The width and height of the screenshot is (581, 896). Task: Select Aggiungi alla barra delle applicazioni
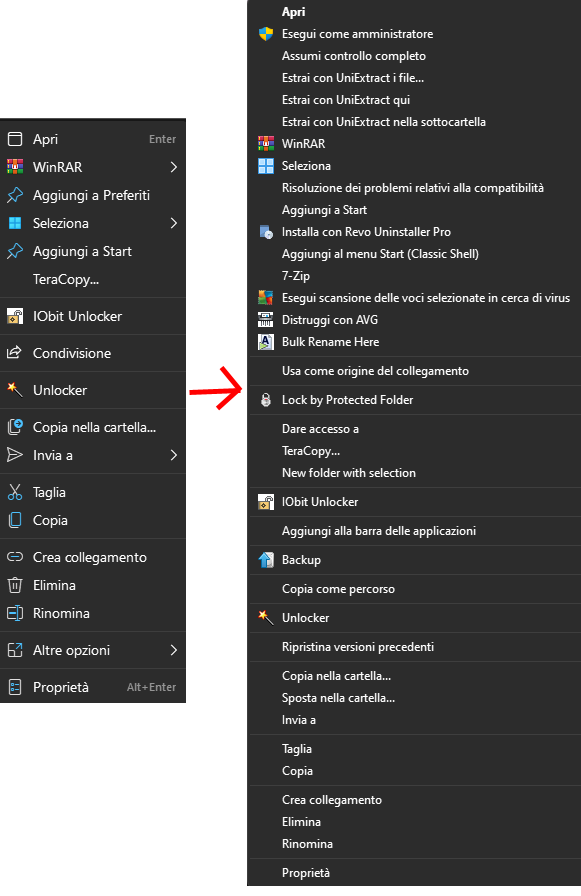[x=379, y=531]
